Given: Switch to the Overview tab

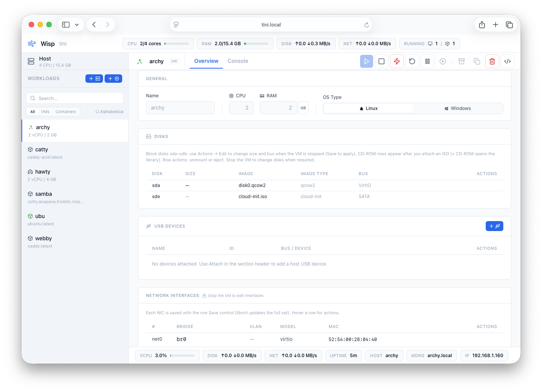Looking at the screenshot, I should pos(206,61).
